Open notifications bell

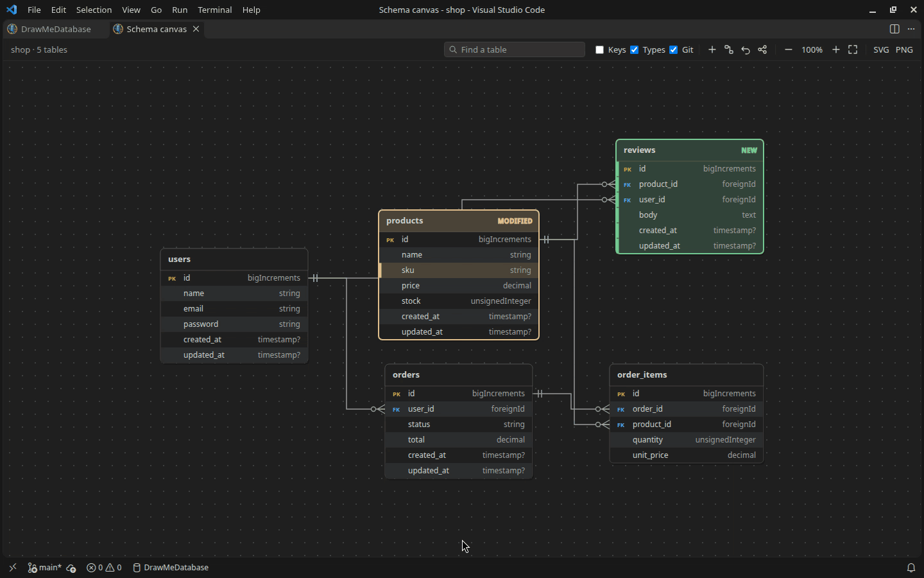point(911,568)
